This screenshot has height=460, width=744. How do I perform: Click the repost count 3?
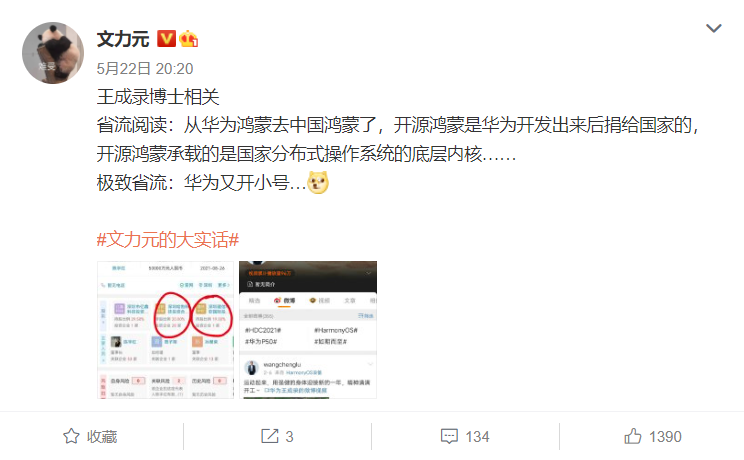[x=289, y=436]
